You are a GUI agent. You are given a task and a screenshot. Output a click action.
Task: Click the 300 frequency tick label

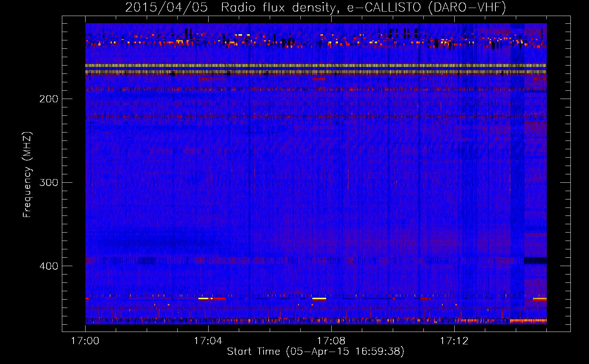[x=49, y=182]
